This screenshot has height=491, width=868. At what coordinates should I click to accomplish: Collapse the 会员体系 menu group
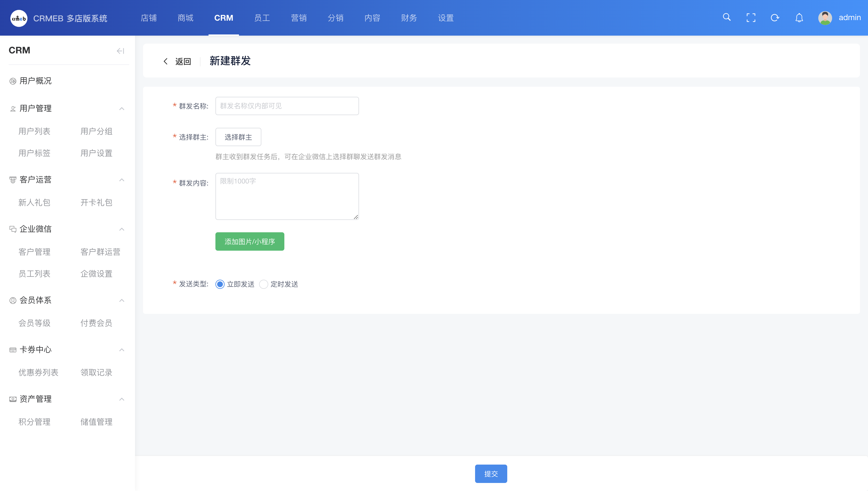[x=122, y=300]
